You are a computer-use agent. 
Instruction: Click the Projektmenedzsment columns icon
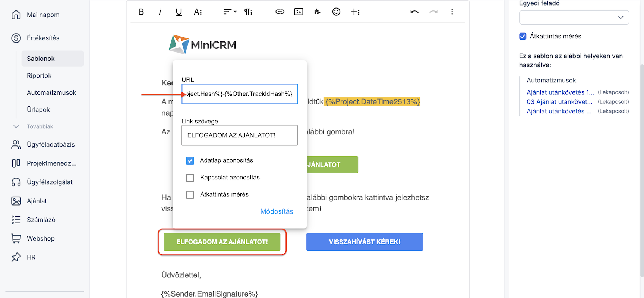pos(16,163)
